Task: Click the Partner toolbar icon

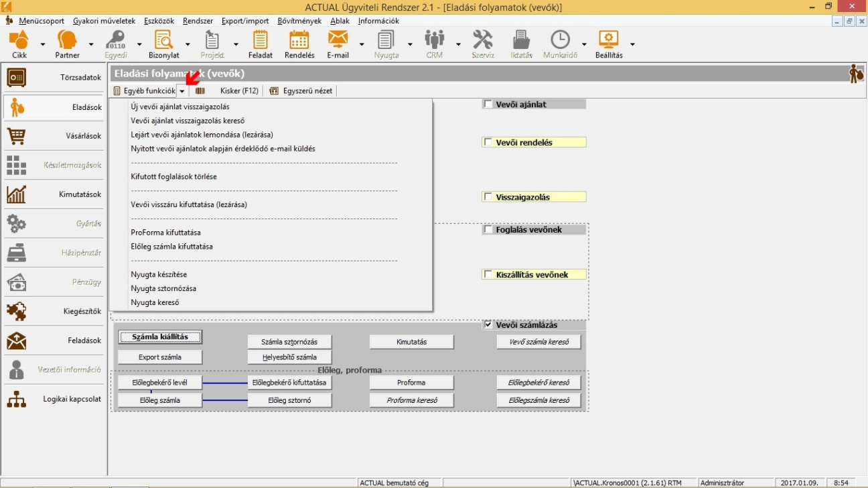Action: (67, 41)
